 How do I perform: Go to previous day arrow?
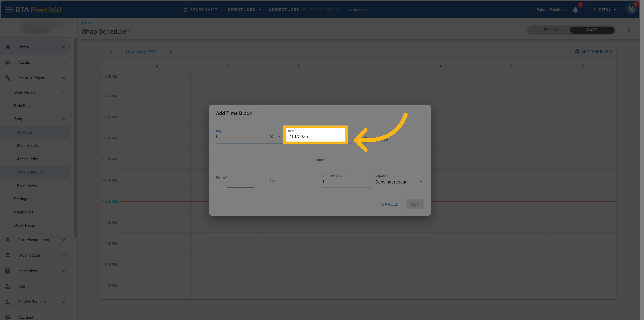point(111,53)
